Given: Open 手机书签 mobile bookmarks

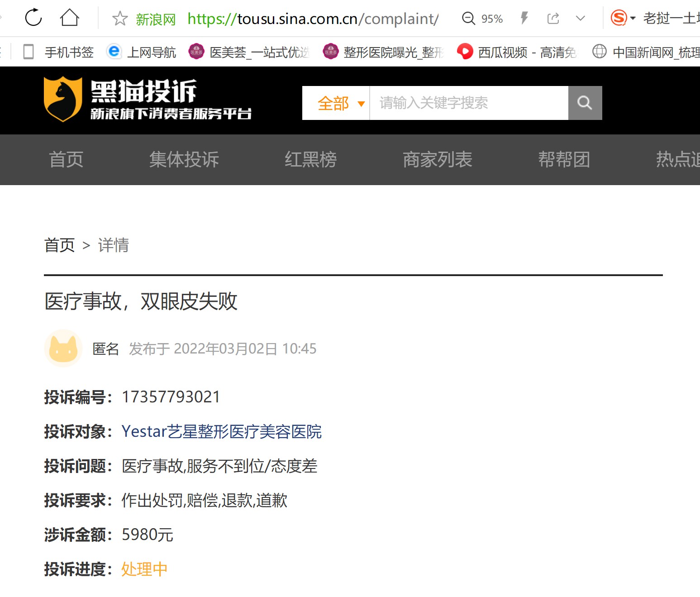Looking at the screenshot, I should point(58,52).
